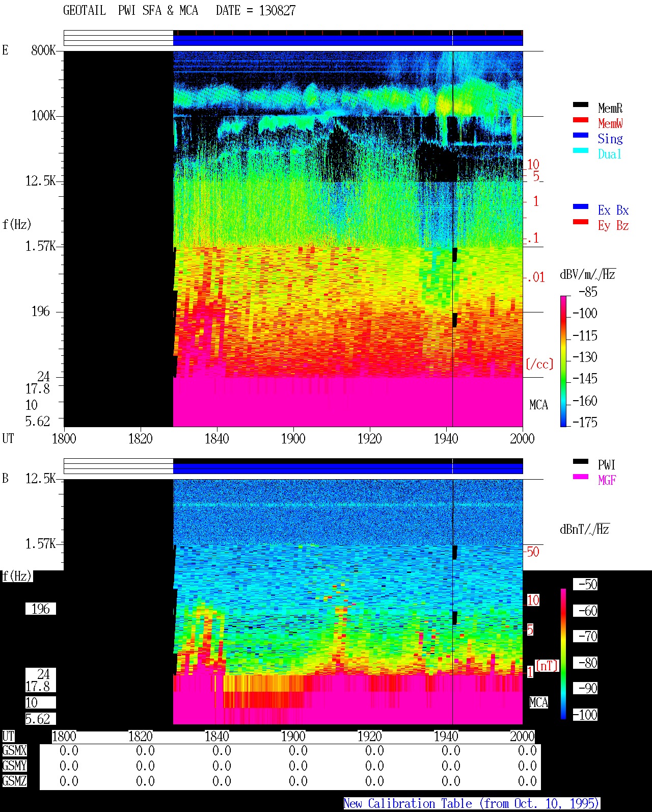Click the MemW legend label
This screenshot has width=652, height=812.
[610, 123]
